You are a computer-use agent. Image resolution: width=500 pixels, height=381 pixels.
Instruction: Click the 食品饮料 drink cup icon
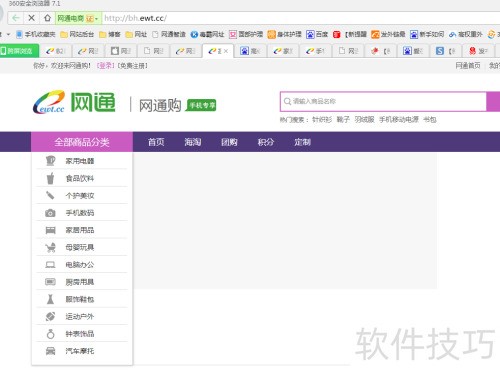50,178
